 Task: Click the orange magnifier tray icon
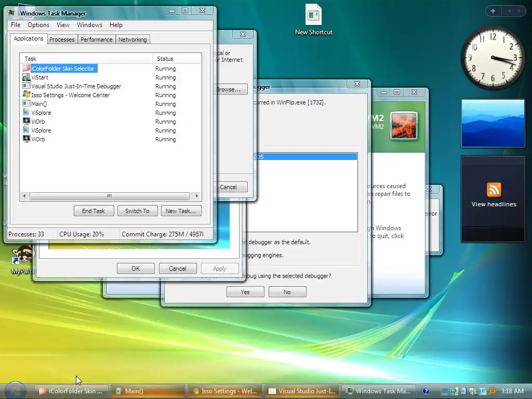[493, 391]
